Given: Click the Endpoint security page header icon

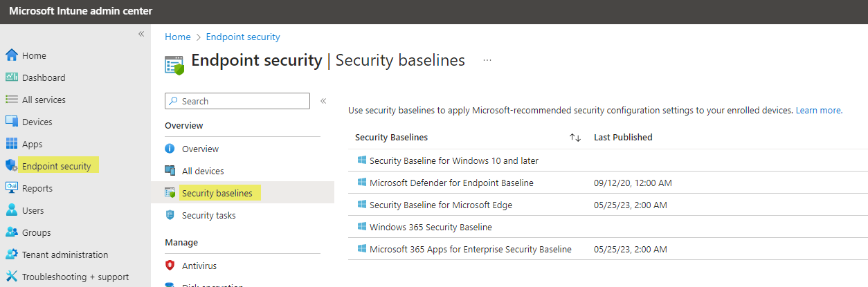Looking at the screenshot, I should (174, 64).
